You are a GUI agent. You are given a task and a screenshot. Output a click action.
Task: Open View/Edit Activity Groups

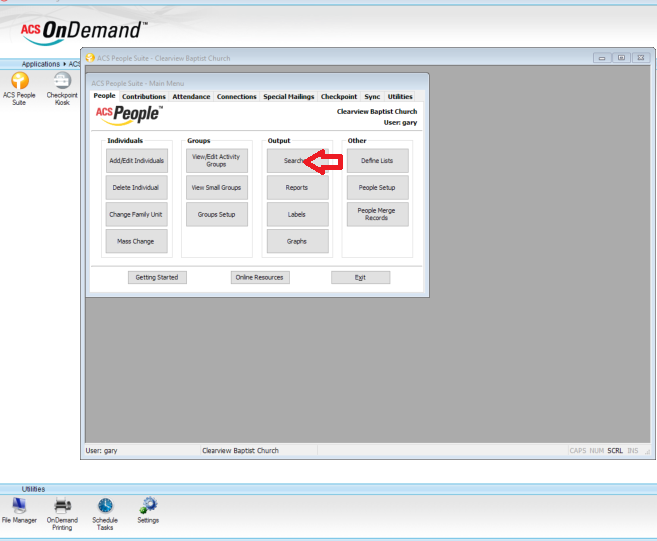pyautogui.click(x=217, y=160)
